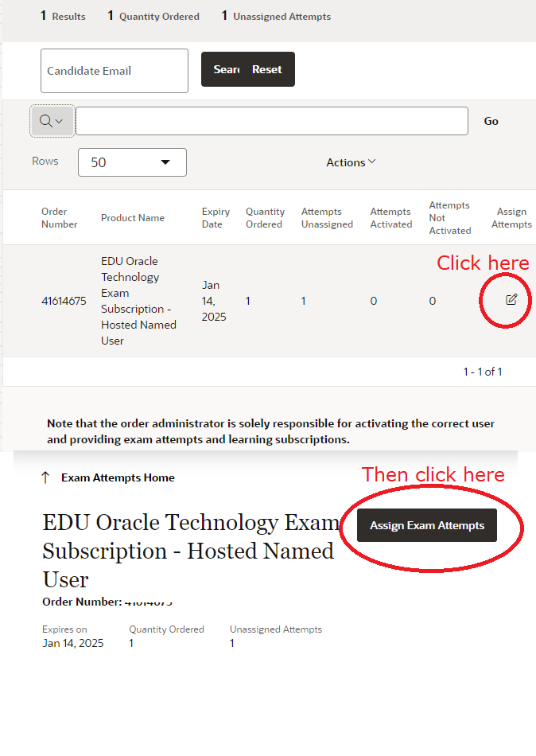This screenshot has width=536, height=756.
Task: Click the edit icon under Assign Attempts
Action: [511, 300]
